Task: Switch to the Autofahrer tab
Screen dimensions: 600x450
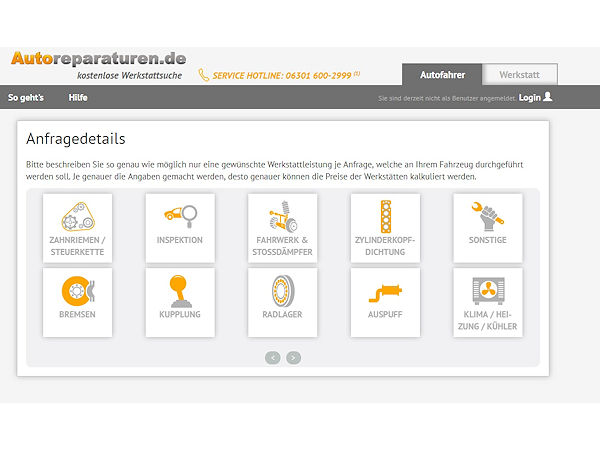Action: tap(442, 75)
